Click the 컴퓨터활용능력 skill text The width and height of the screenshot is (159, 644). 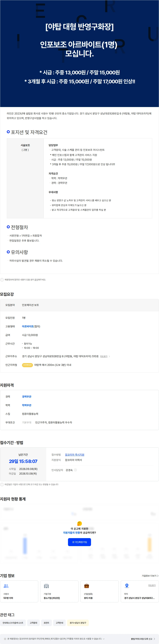30,414
